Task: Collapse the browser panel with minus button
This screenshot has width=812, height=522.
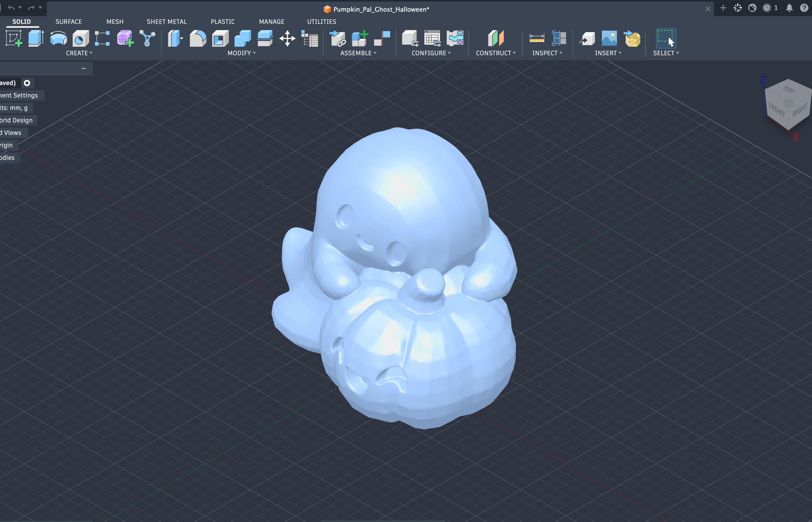Action: point(84,68)
